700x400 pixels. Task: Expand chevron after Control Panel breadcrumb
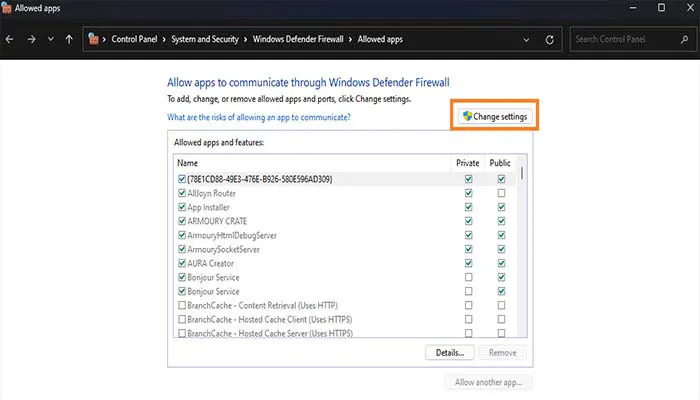point(164,39)
